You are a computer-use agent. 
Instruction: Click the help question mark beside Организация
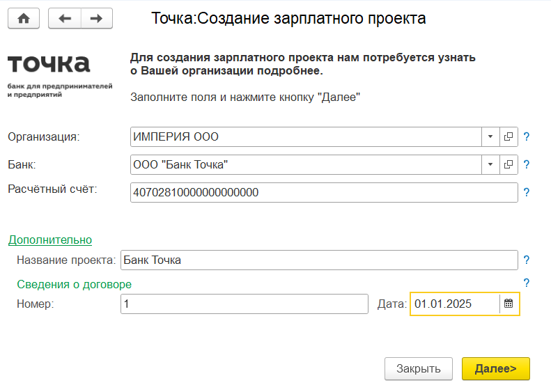pyautogui.click(x=527, y=137)
